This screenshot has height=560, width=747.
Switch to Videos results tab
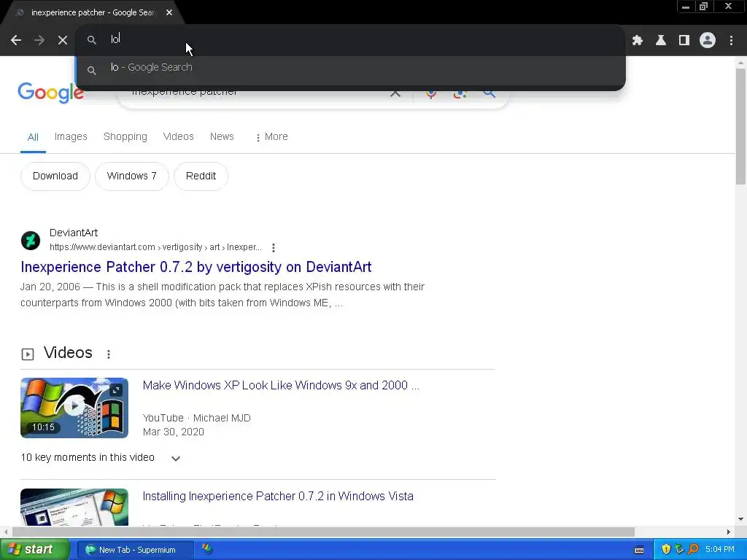click(x=179, y=136)
